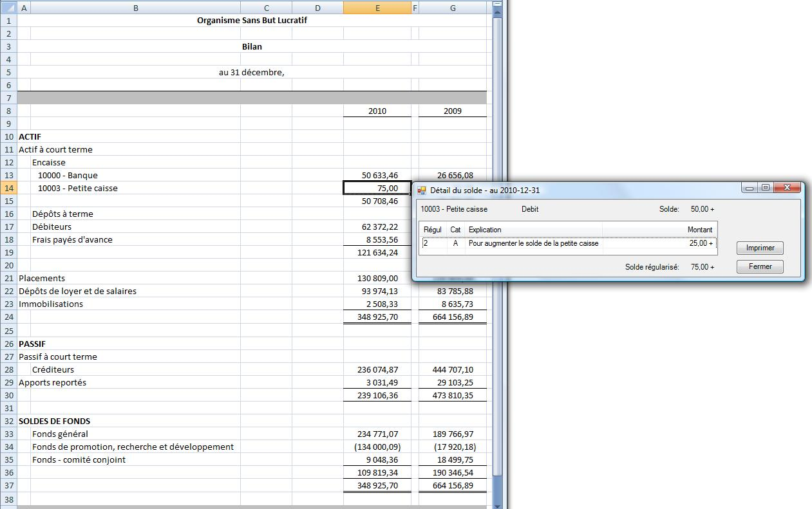This screenshot has width=812, height=509.
Task: Click the Régul column header in the dialog
Action: pyautogui.click(x=433, y=230)
